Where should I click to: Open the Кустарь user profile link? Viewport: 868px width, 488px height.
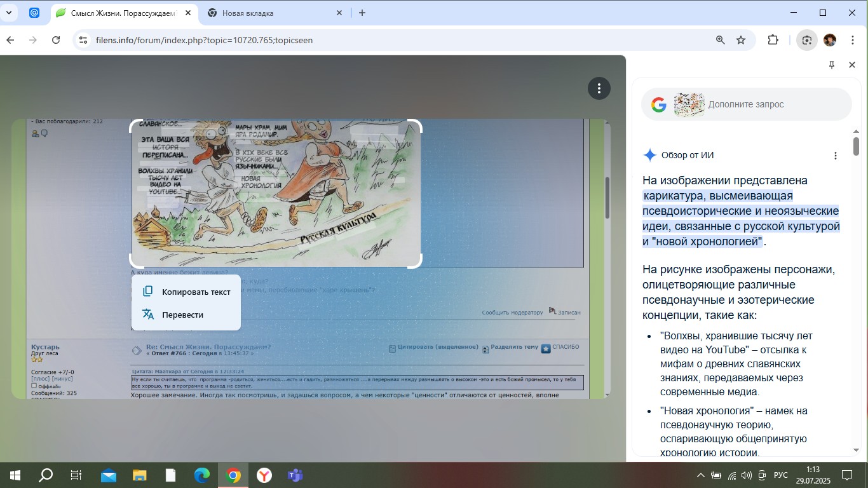coord(45,347)
